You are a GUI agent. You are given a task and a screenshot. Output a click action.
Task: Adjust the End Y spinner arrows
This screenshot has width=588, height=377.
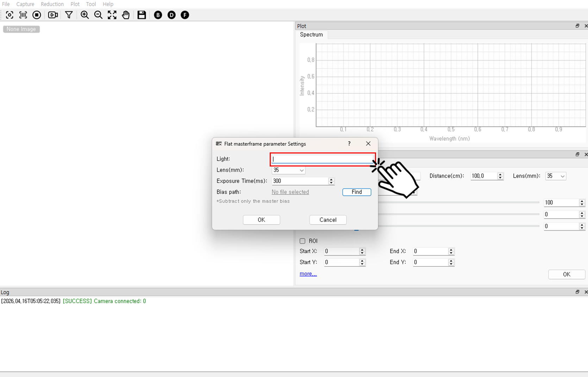451,262
